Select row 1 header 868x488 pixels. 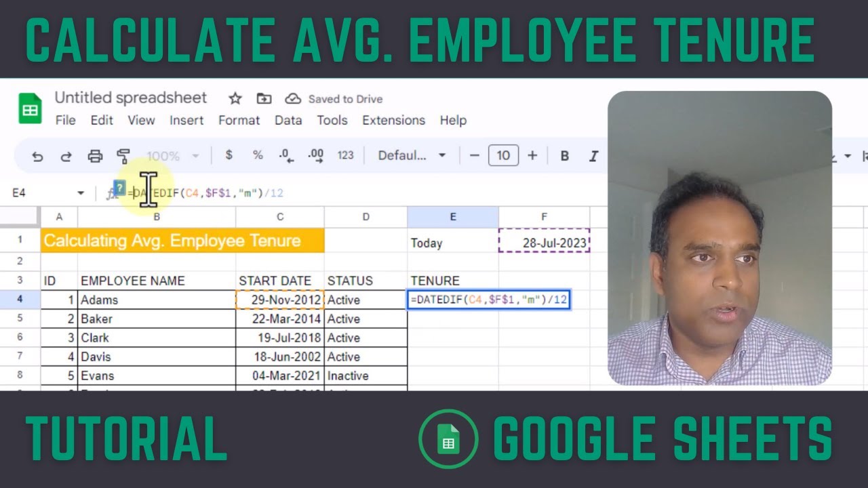click(20, 240)
